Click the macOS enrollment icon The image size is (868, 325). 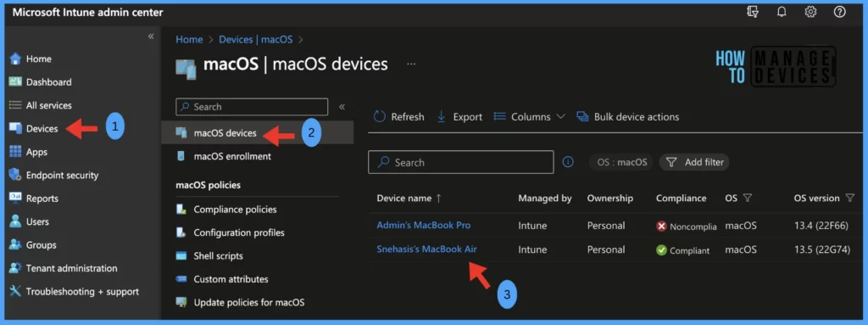(181, 156)
